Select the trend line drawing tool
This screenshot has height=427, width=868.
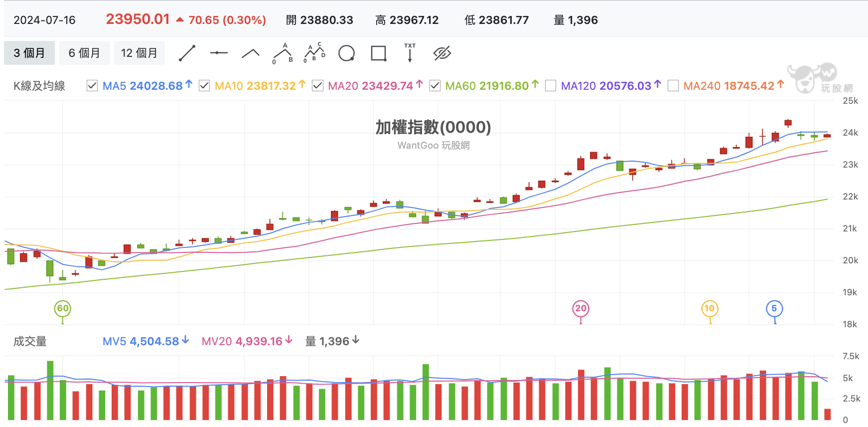[x=187, y=53]
